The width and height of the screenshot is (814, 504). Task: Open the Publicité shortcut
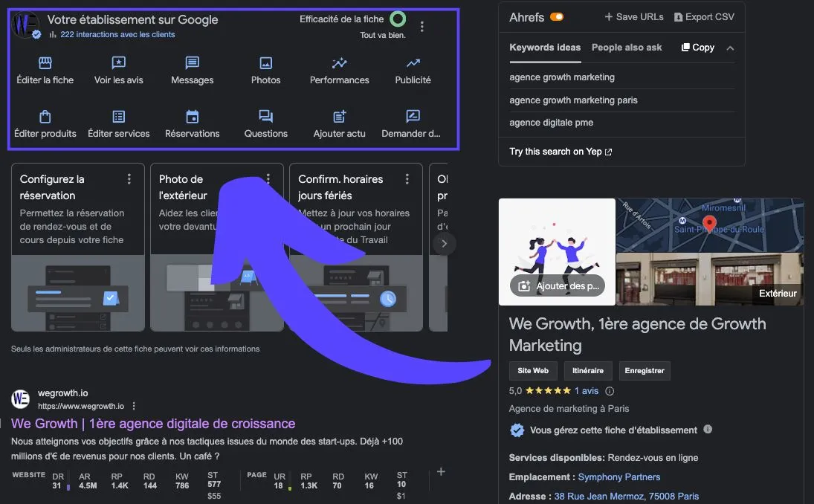pos(413,71)
